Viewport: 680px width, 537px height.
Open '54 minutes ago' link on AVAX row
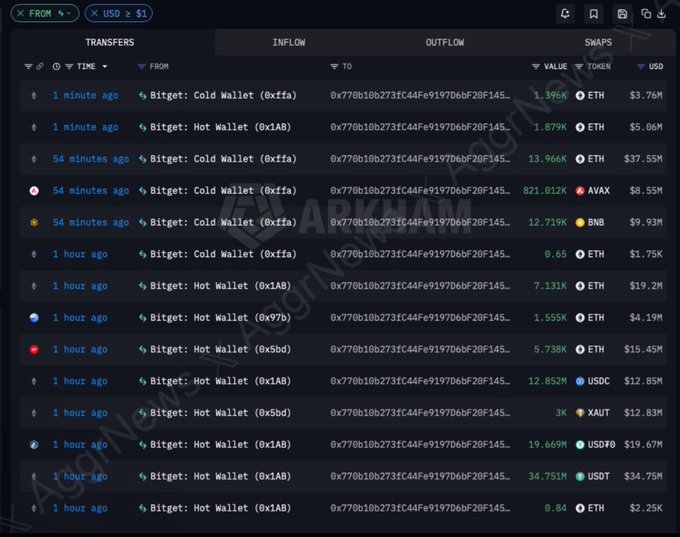coord(91,190)
